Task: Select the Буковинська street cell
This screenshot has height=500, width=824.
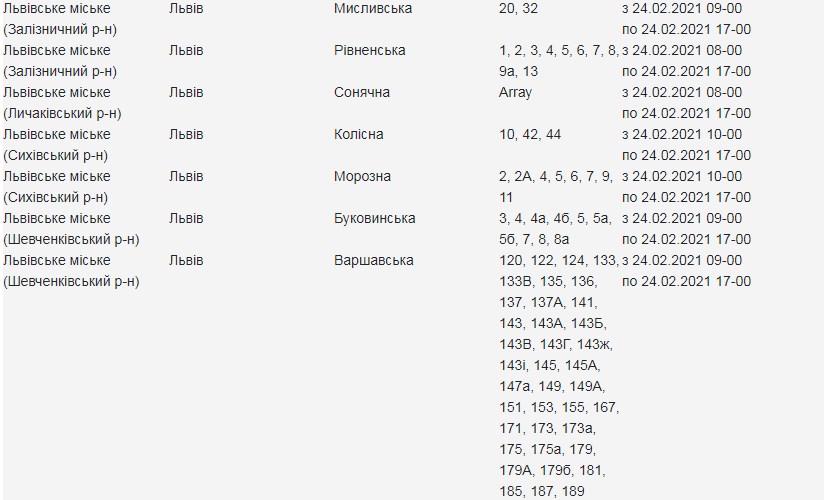Action: [374, 218]
